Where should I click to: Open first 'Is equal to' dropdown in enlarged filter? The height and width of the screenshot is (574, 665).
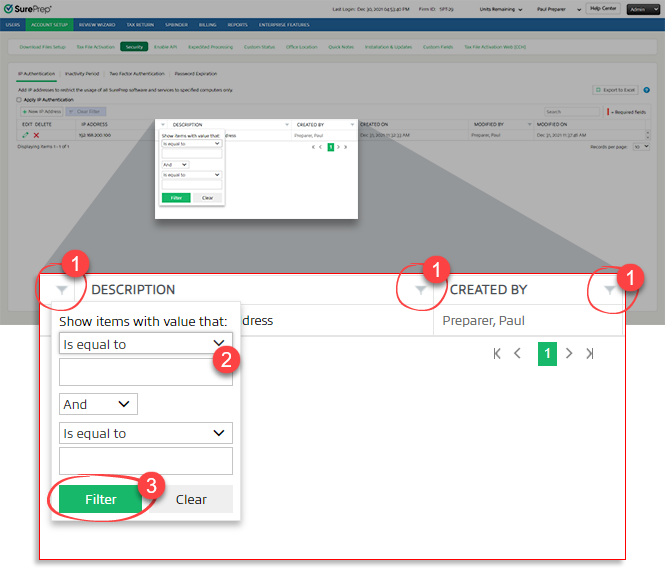click(x=145, y=344)
